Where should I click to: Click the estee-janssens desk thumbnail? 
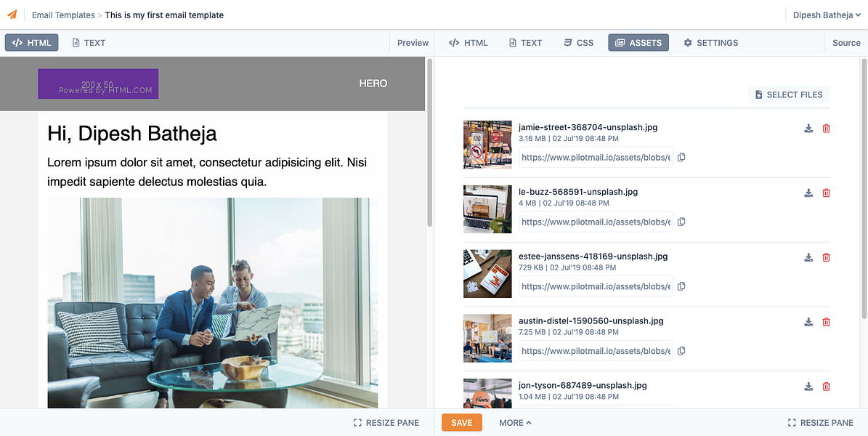tap(487, 274)
